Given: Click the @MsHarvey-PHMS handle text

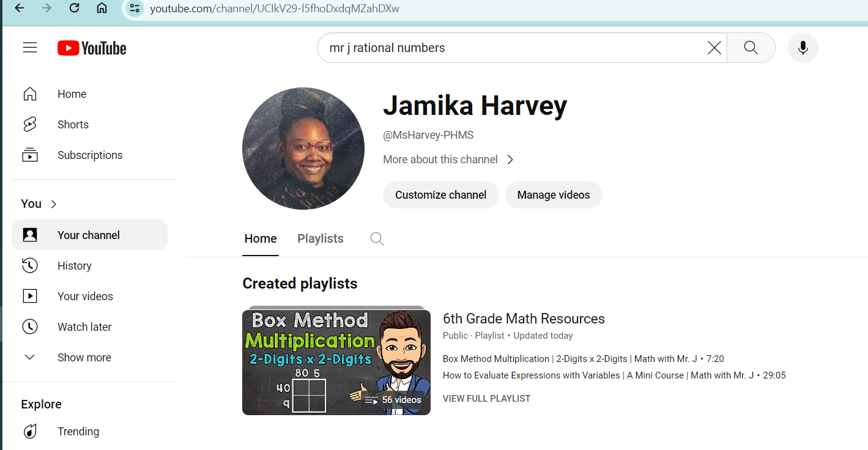Looking at the screenshot, I should (x=428, y=135).
